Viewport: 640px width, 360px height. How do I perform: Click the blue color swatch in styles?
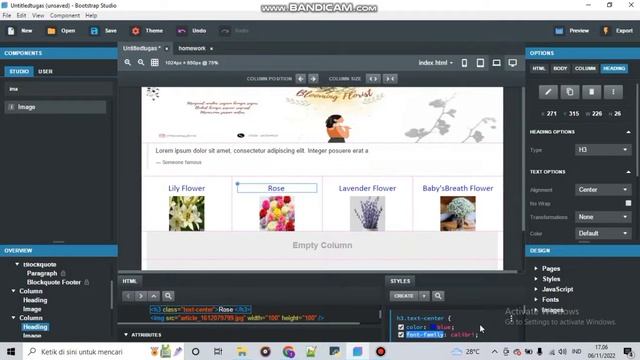click(x=433, y=327)
